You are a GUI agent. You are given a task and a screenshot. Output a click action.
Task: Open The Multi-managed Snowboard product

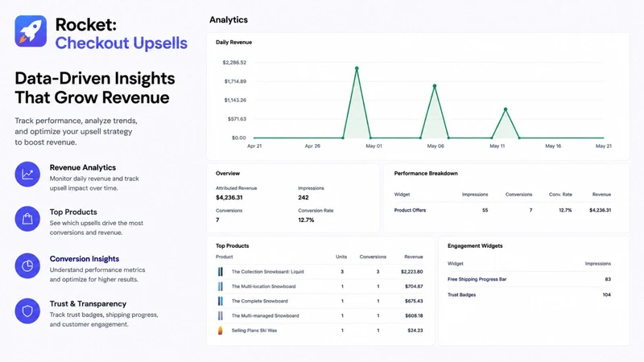click(266, 315)
